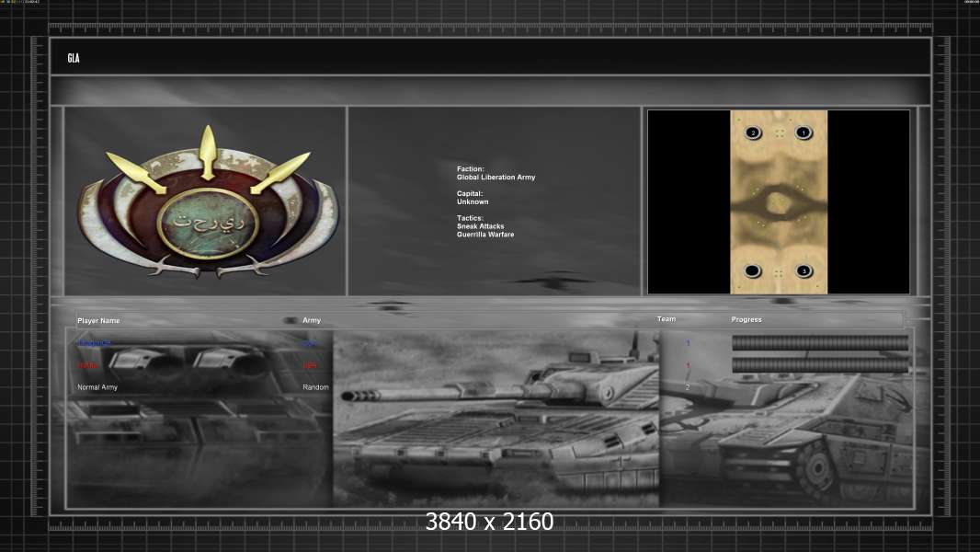Click the blue player's team number
Image resolution: width=980 pixels, height=552 pixels.
click(688, 343)
